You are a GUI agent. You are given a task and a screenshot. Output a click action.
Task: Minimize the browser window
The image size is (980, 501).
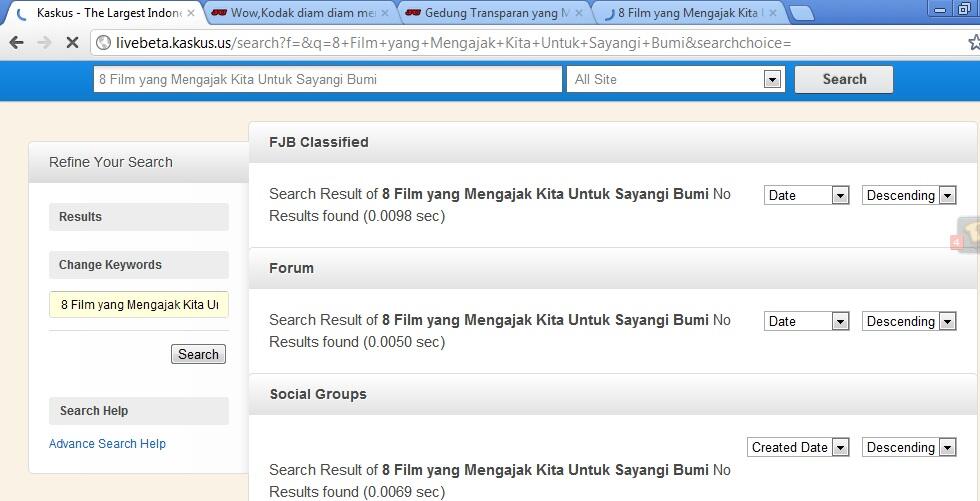point(940,8)
